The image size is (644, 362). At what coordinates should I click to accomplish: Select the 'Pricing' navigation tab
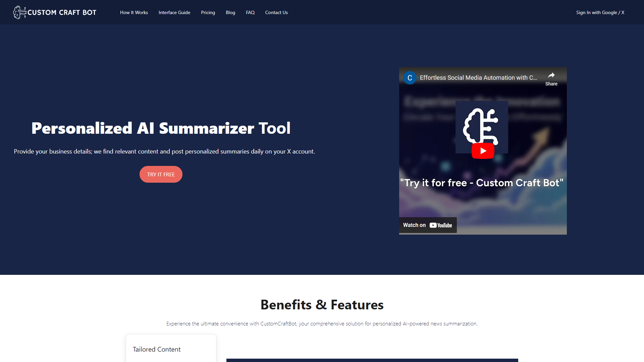pyautogui.click(x=208, y=12)
